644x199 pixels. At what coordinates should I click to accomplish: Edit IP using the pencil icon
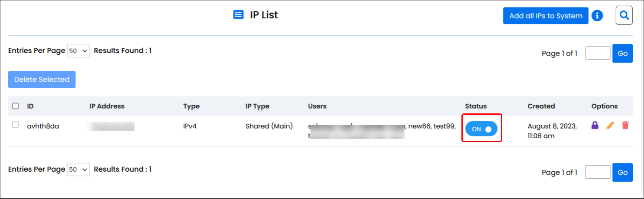tap(610, 126)
